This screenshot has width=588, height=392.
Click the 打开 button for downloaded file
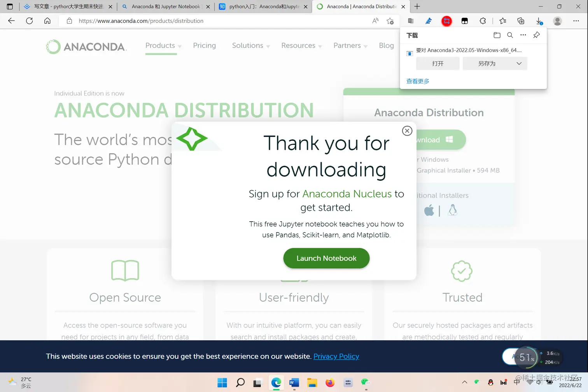click(438, 63)
